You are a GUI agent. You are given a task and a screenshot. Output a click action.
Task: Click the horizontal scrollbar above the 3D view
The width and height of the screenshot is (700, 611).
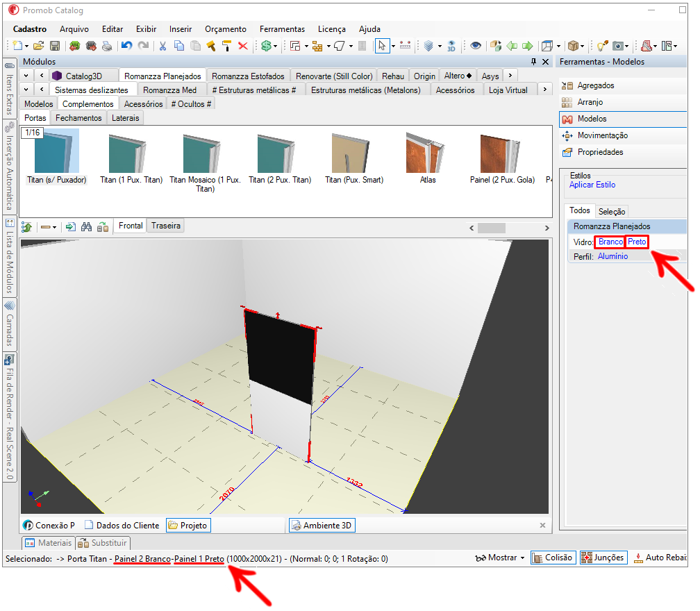(x=491, y=228)
